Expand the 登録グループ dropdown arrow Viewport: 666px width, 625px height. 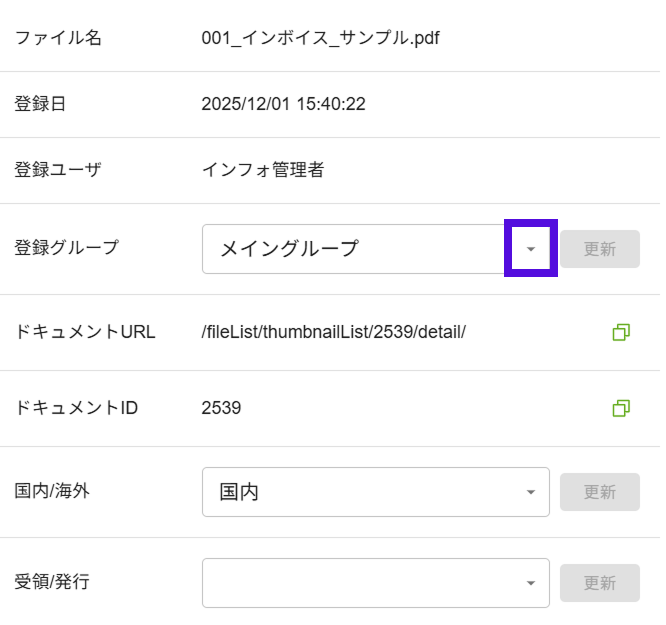tap(531, 249)
